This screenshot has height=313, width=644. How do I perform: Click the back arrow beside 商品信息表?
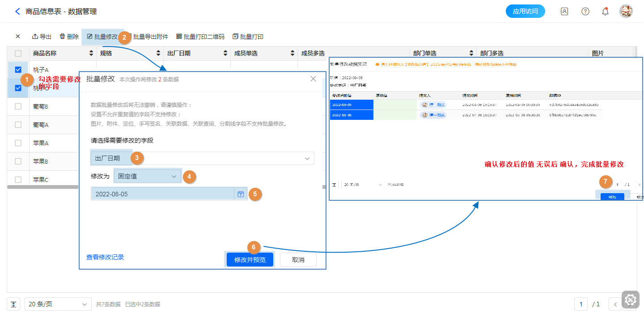coord(17,12)
